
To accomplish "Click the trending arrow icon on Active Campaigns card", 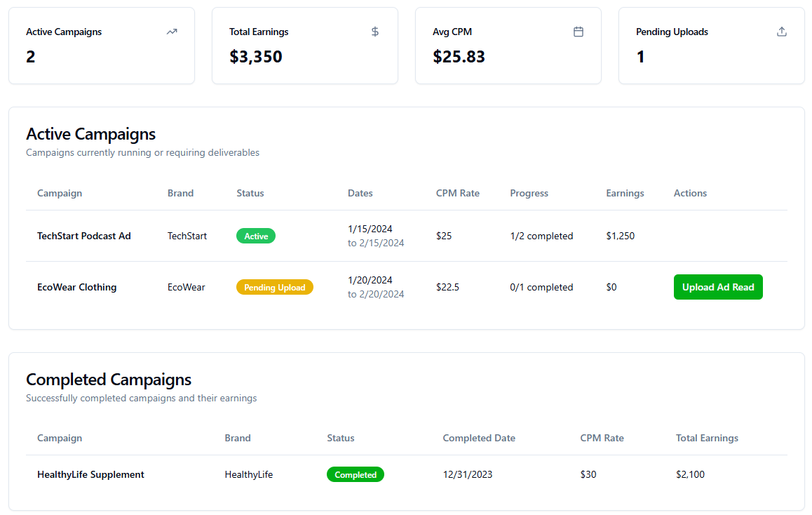I will 171,32.
